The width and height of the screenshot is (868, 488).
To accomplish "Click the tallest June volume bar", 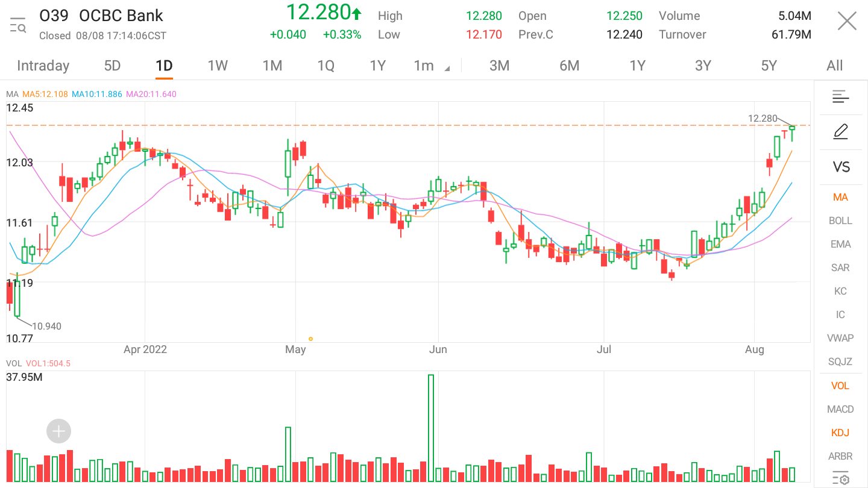I will 431,428.
